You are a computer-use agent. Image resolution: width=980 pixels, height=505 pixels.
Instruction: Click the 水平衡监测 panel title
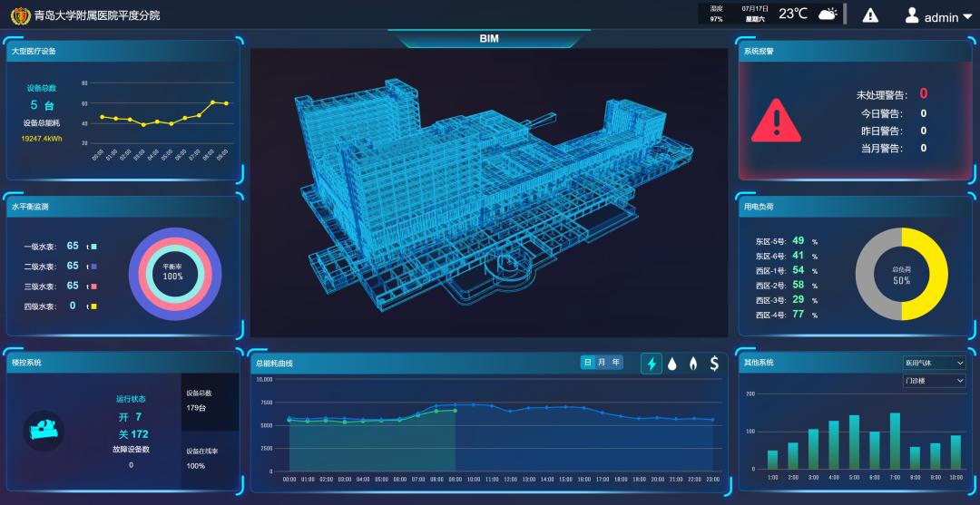click(x=30, y=207)
